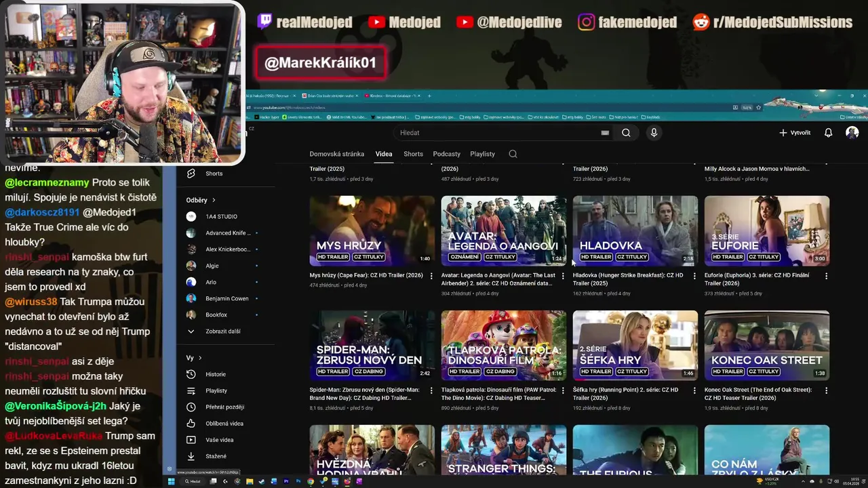This screenshot has width=868, height=488.
Task: Search within the channel using the magnifier icon
Action: [513, 154]
